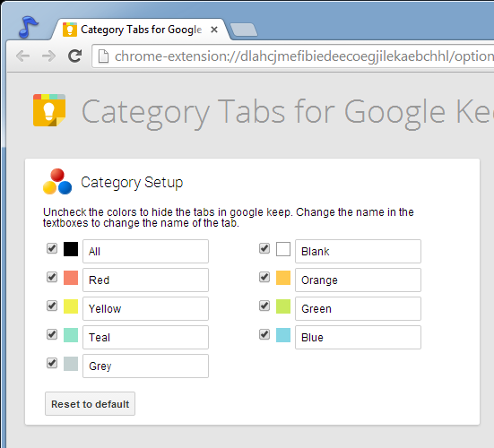
Task: Click the Category Setup colored balls icon
Action: (x=57, y=182)
